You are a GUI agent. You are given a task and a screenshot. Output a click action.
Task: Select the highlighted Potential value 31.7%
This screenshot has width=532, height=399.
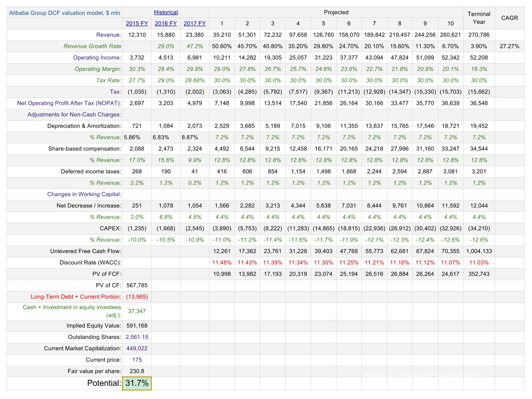[136, 383]
